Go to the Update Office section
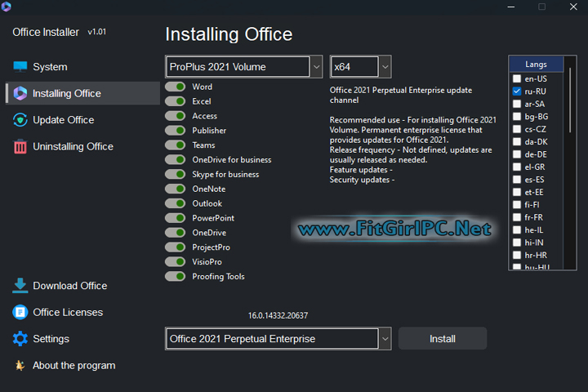588x392 pixels. 63,120
